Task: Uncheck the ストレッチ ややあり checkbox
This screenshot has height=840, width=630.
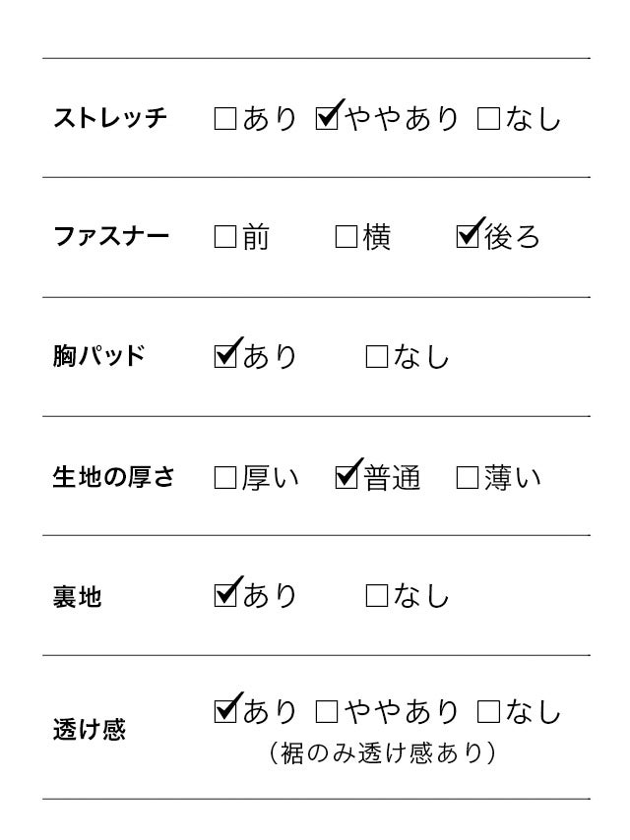Action: click(x=327, y=120)
